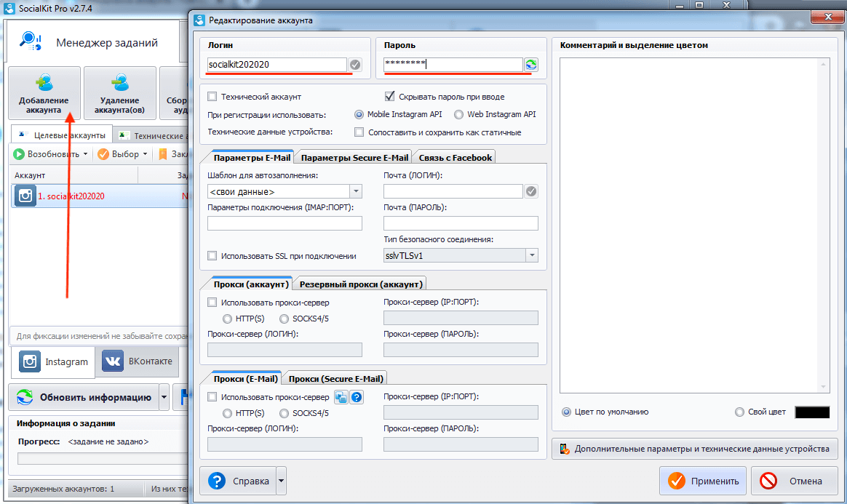Select the socialkit202020 account row

100,196
